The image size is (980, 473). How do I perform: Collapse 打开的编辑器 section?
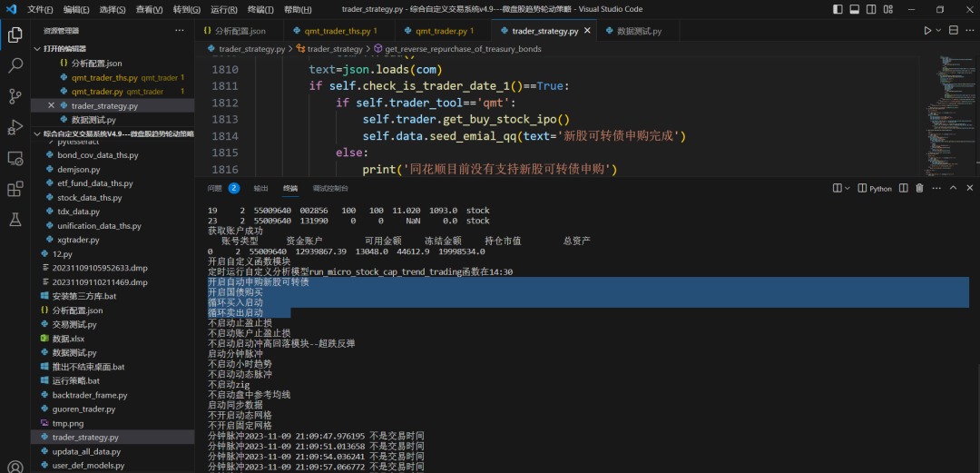(x=113, y=49)
